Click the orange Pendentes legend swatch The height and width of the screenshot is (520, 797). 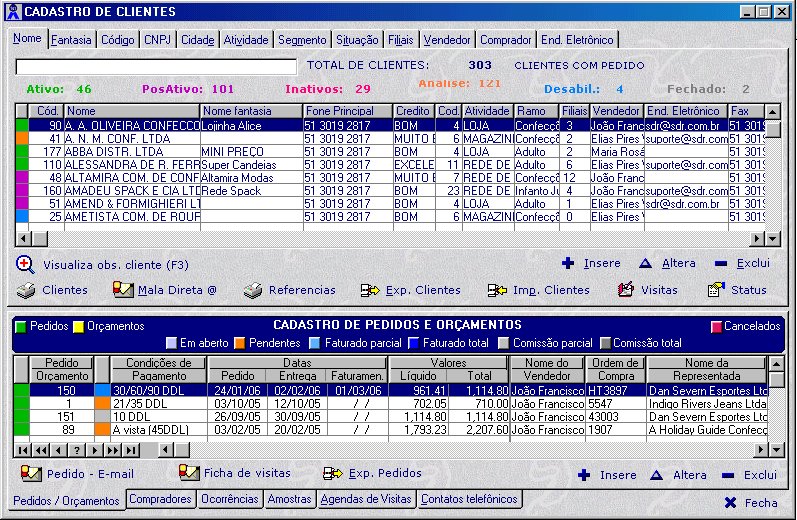coord(240,344)
